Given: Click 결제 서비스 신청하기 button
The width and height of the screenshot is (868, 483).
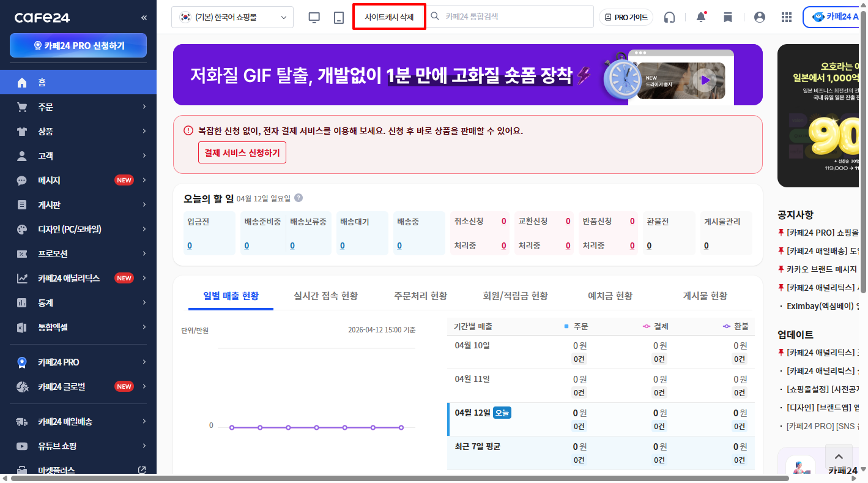Looking at the screenshot, I should [242, 152].
